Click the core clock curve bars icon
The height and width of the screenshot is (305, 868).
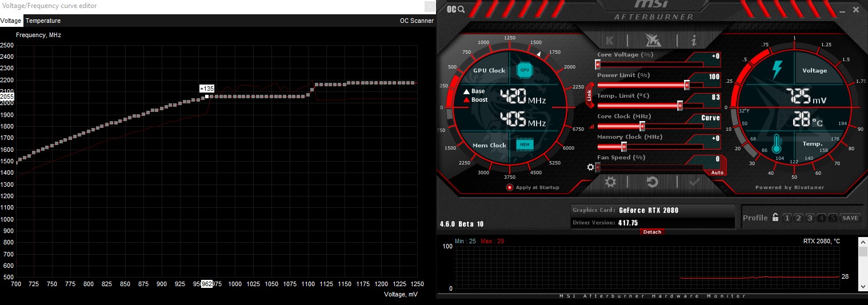tap(591, 127)
